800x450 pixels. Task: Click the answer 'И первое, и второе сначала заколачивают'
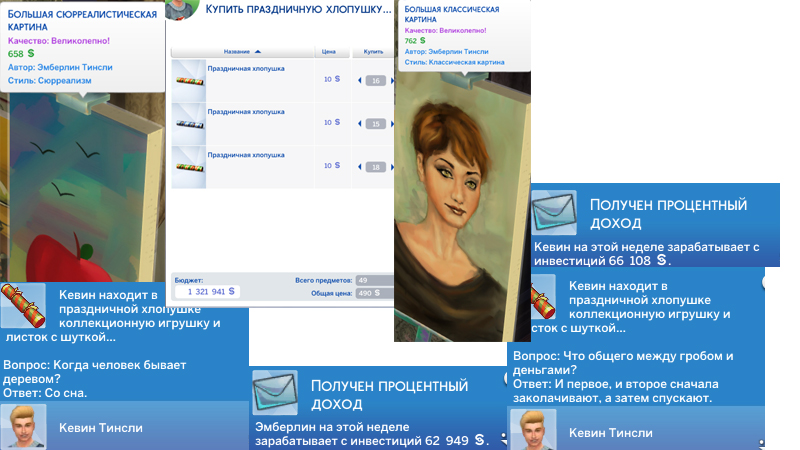(616, 391)
